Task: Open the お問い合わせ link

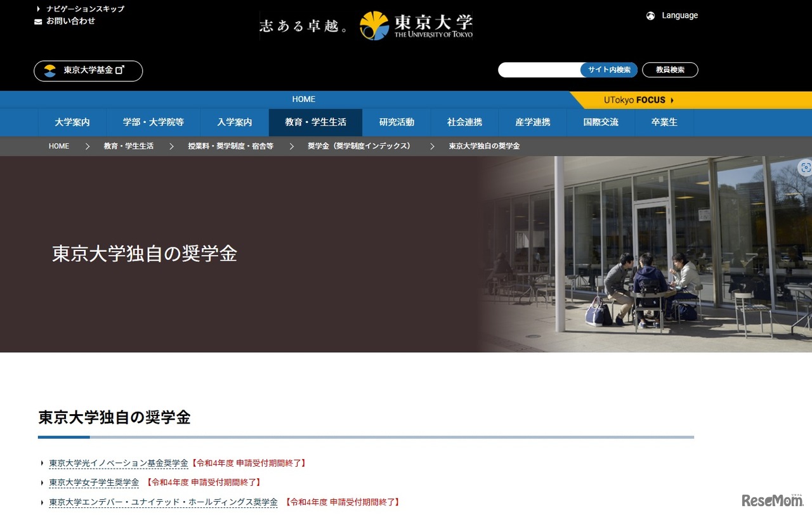Action: [70, 21]
